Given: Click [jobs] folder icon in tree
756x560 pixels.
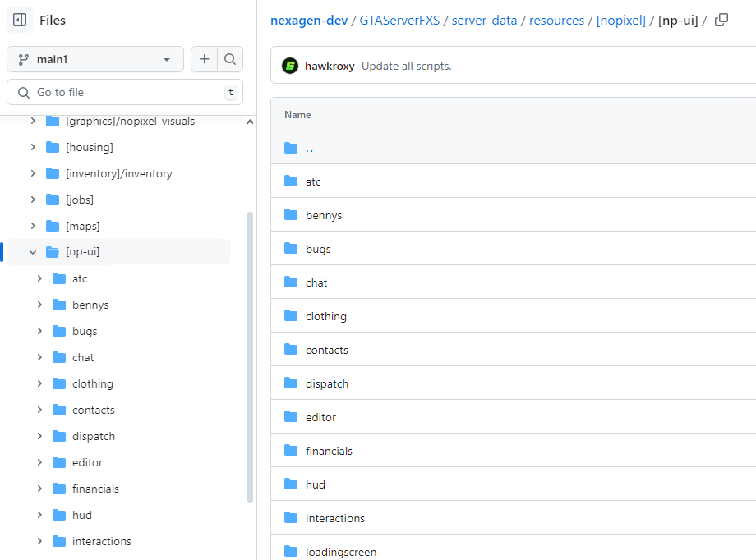Looking at the screenshot, I should [53, 200].
